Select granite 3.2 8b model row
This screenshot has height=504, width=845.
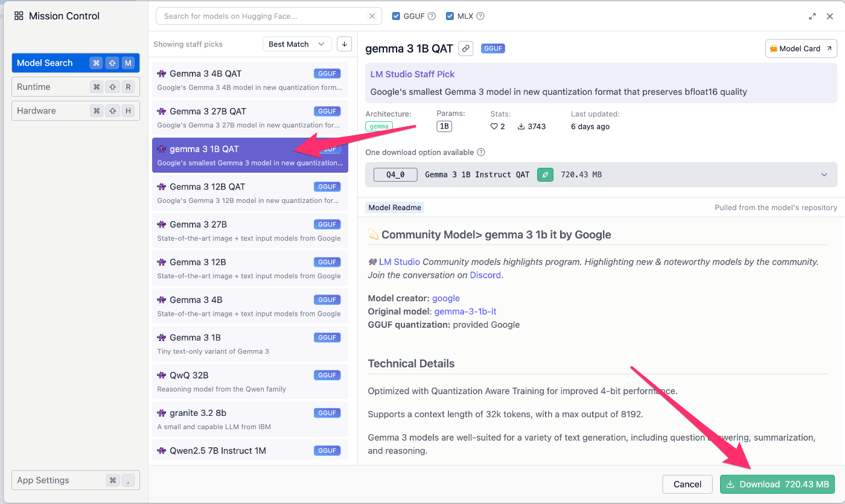coord(250,419)
